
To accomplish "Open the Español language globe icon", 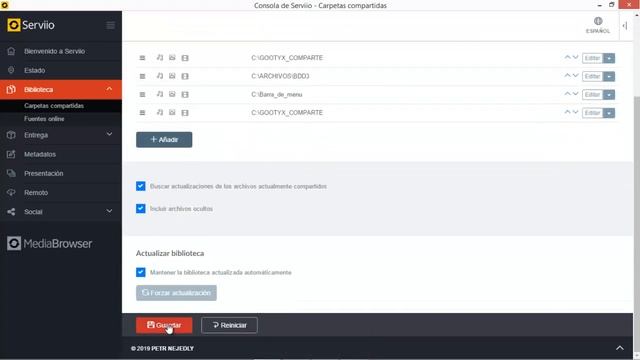I will [598, 21].
